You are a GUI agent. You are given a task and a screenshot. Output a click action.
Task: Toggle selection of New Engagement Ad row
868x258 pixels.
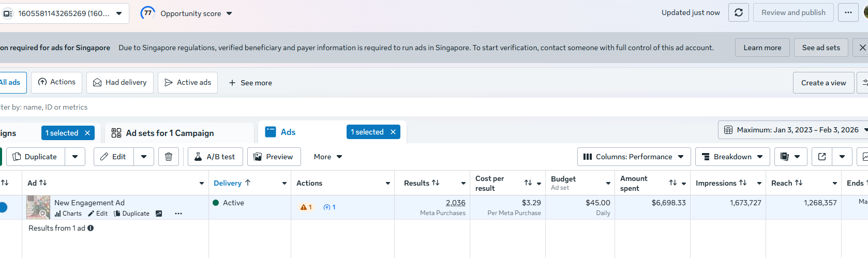(3, 207)
